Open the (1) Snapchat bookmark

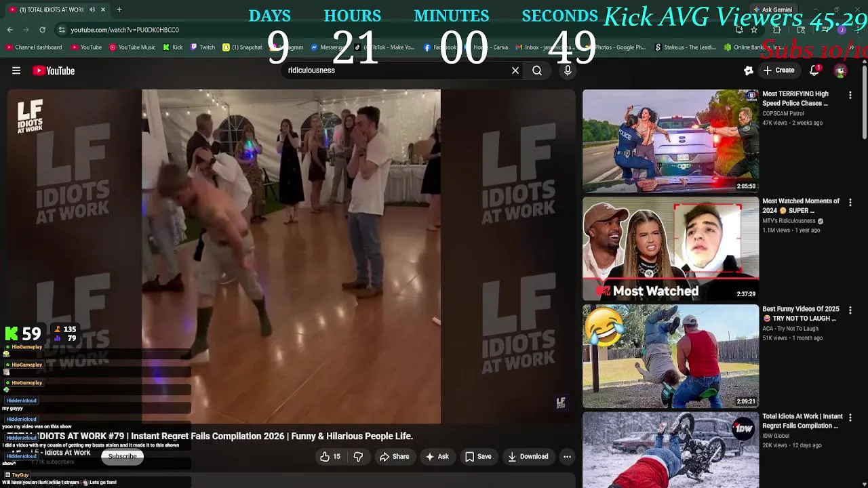click(242, 47)
